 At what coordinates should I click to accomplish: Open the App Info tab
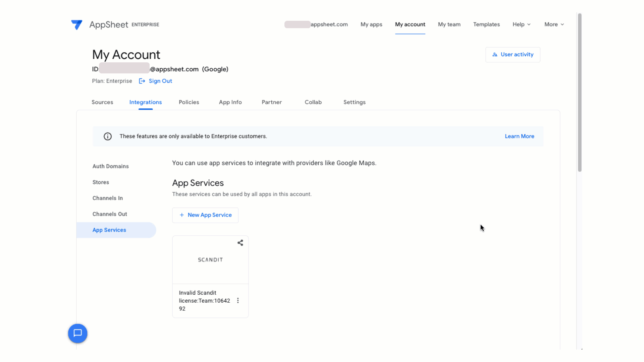point(230,102)
